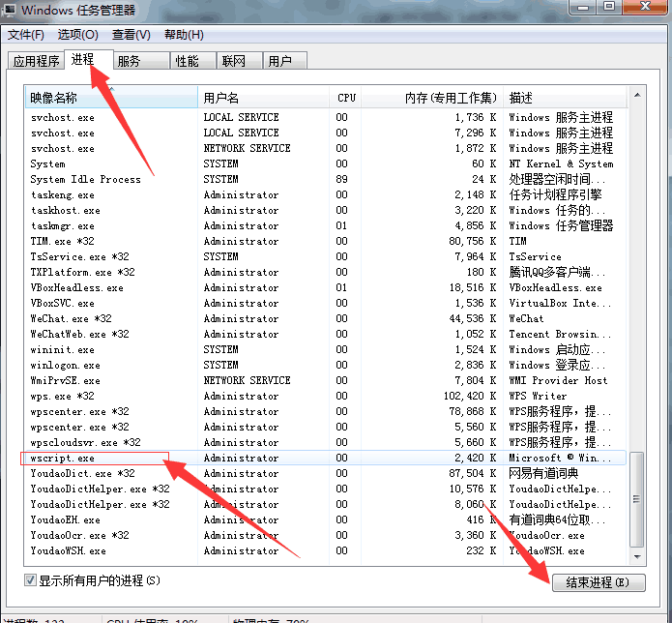Sort by 内存(专用工作集) column header
Image resolution: width=672 pixels, height=623 pixels.
pyautogui.click(x=451, y=98)
